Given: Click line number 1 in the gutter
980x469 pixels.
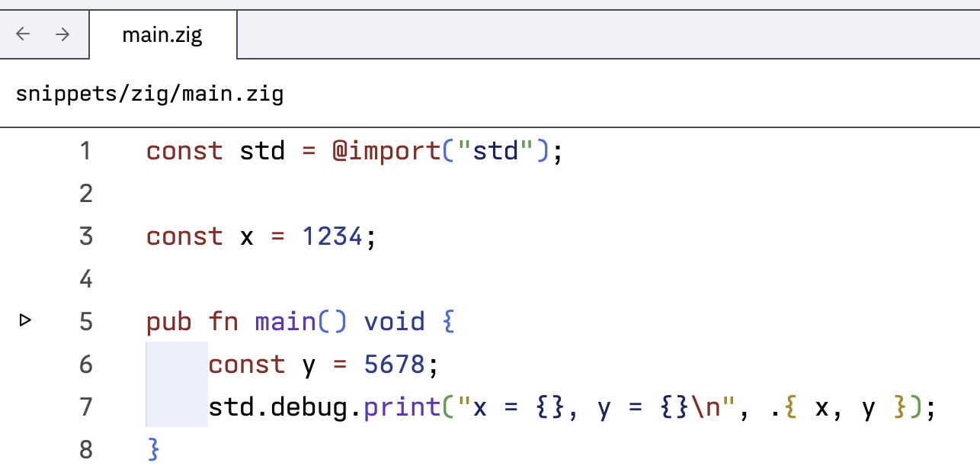Looking at the screenshot, I should tap(85, 151).
